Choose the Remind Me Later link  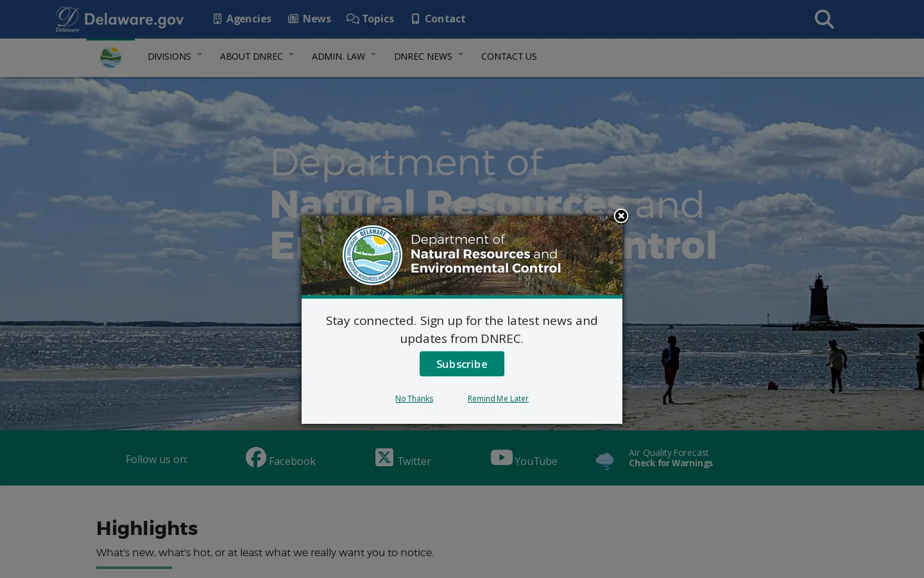498,399
